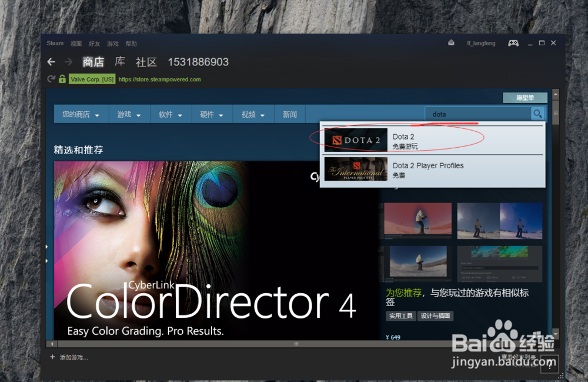Image resolution: width=588 pixels, height=382 pixels.
Task: Click the Valve Corp. [US] certificate label
Action: click(x=92, y=79)
